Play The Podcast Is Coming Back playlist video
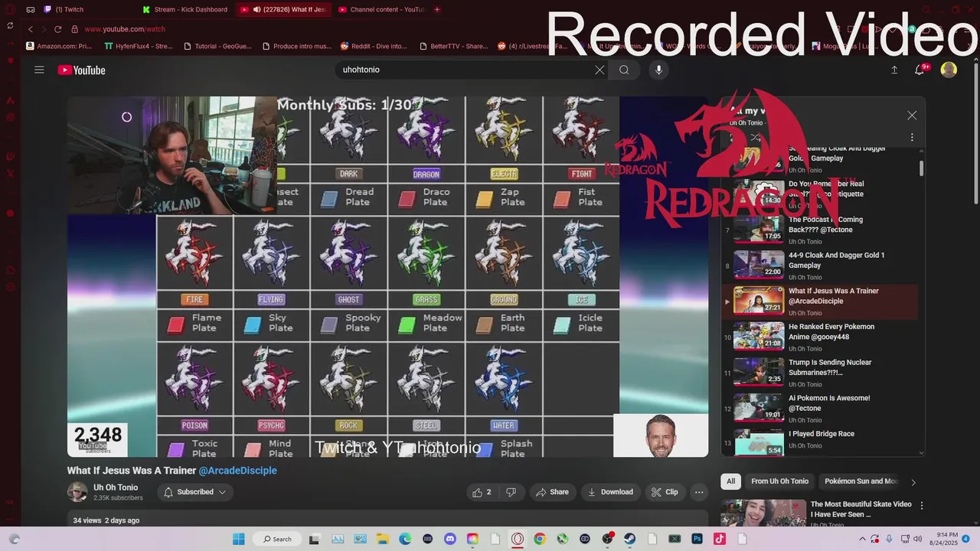 [x=821, y=230]
